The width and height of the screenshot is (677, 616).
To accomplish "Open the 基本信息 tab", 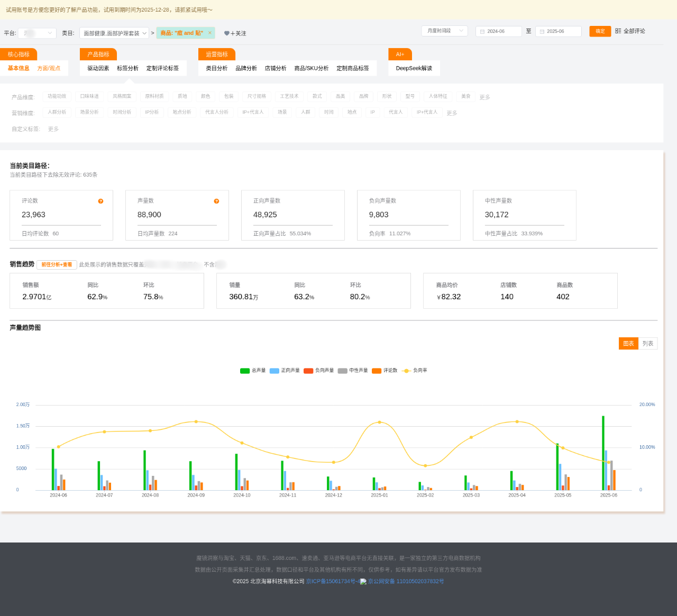I will [19, 68].
